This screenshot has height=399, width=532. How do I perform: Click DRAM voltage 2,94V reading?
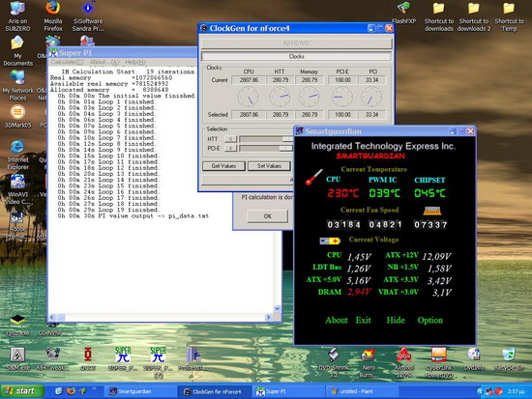coord(359,292)
